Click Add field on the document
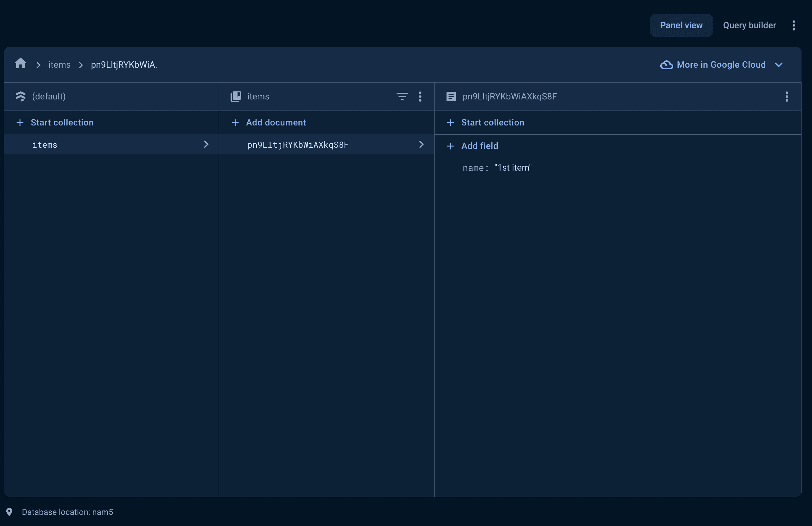 click(480, 146)
